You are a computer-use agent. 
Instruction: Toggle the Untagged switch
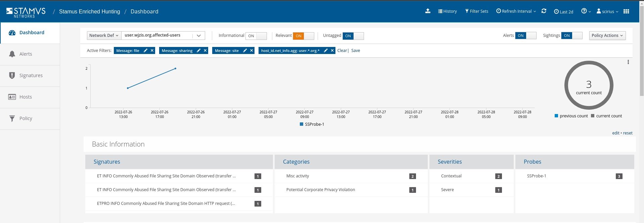pyautogui.click(x=353, y=36)
